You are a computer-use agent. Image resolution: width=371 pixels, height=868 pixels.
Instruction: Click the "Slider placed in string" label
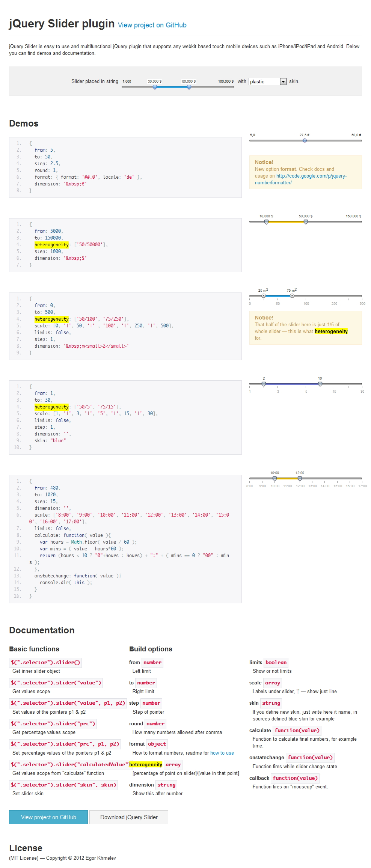95,81
